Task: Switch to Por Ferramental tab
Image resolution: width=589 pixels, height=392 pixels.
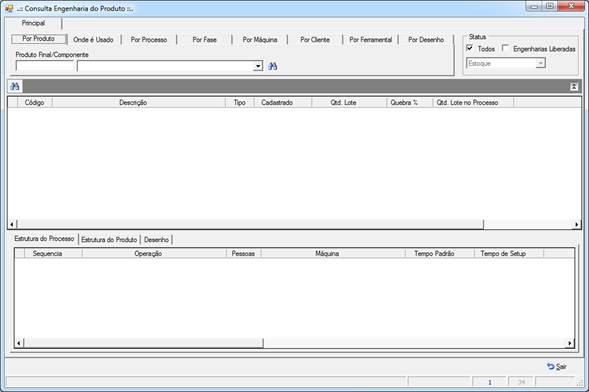Action: coord(370,39)
